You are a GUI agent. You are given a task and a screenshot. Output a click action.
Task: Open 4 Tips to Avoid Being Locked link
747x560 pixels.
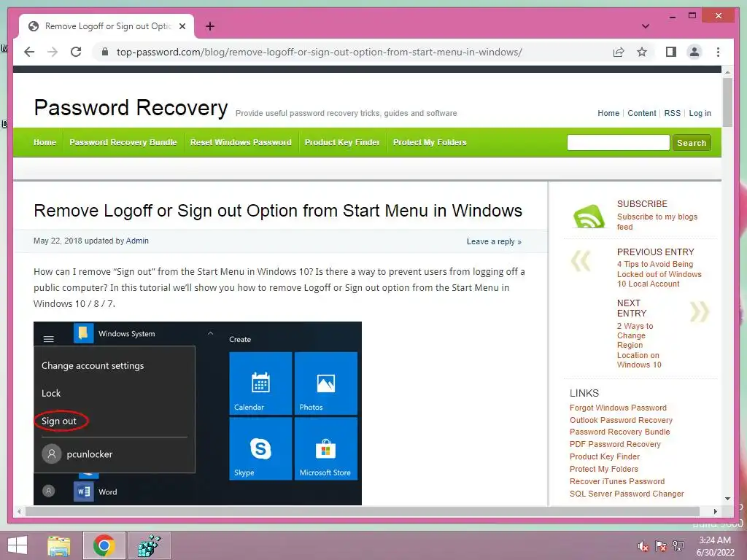[x=659, y=274]
